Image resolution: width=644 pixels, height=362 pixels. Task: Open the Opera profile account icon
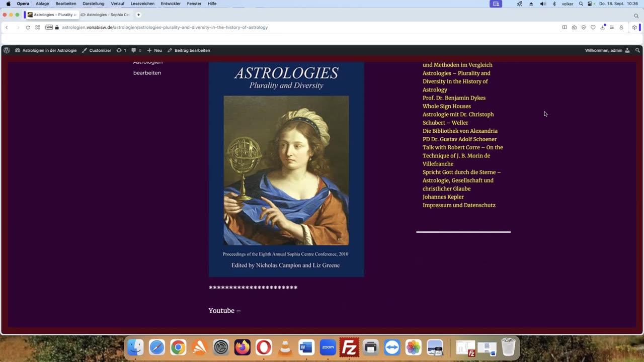coord(621,27)
